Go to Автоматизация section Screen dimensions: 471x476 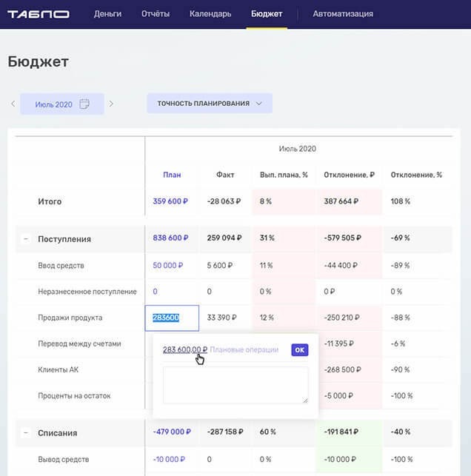click(343, 14)
